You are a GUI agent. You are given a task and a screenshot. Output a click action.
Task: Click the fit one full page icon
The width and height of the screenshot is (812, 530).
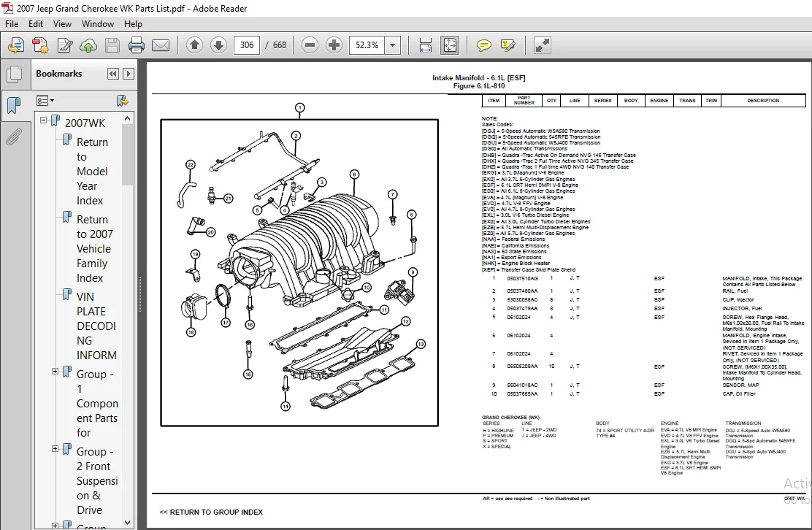(x=450, y=45)
